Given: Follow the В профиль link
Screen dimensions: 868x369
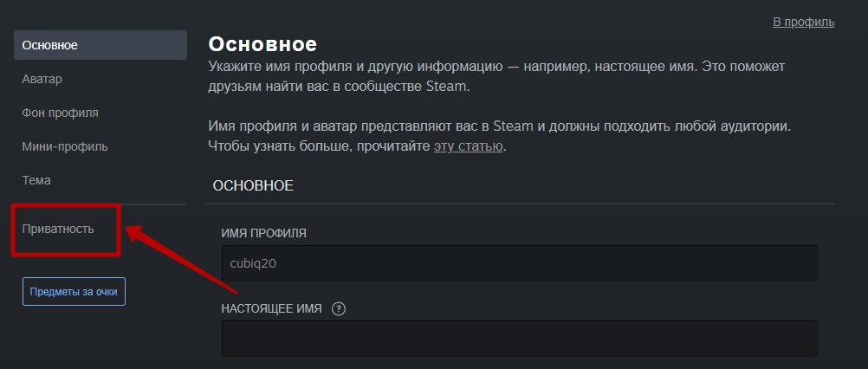Looking at the screenshot, I should pyautogui.click(x=803, y=23).
